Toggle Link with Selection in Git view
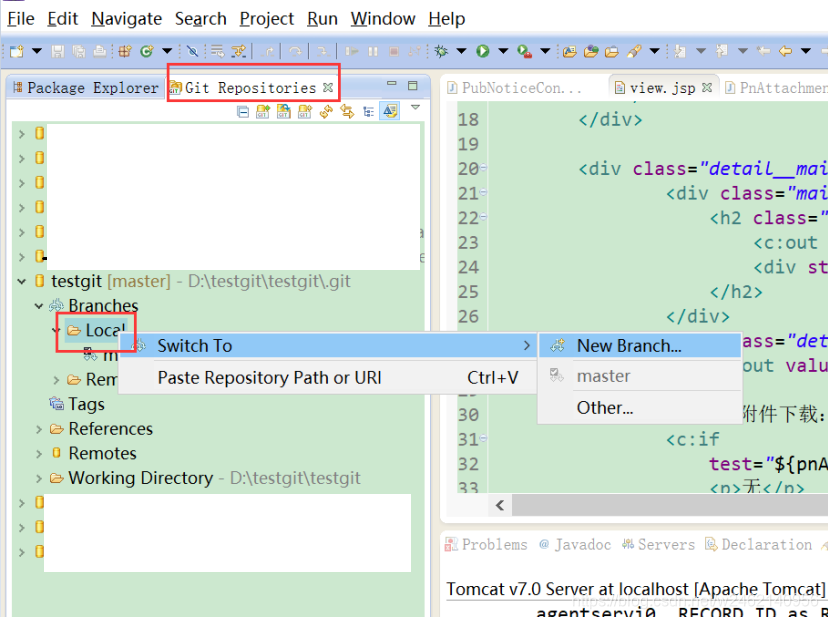Viewport: 828px width, 619px height. [347, 111]
